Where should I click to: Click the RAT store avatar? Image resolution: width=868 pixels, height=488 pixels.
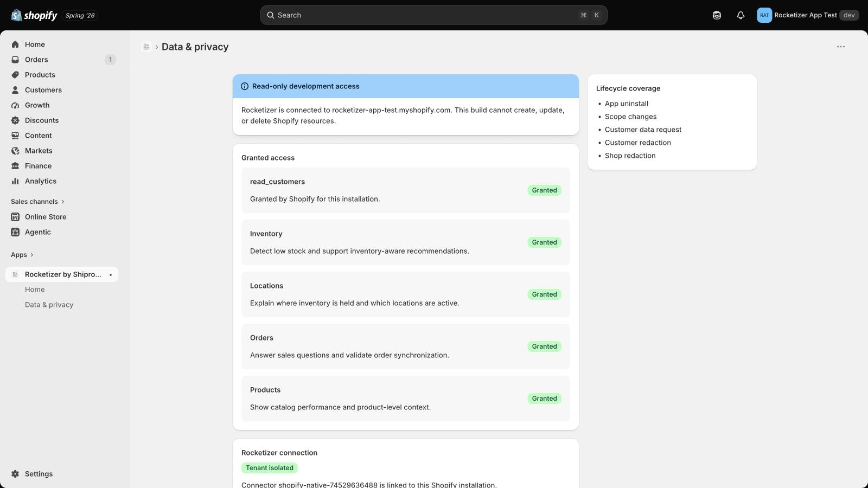pyautogui.click(x=764, y=15)
